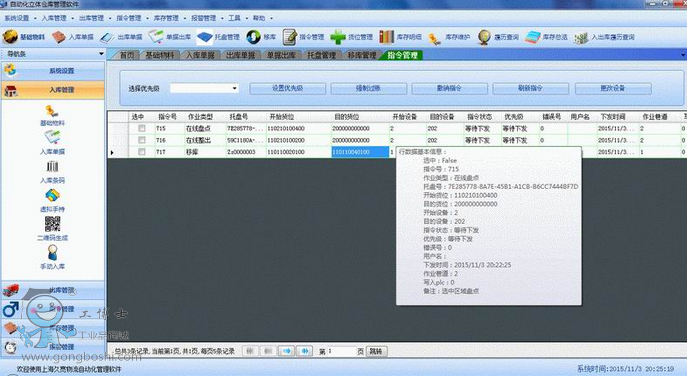Click the 设置优先级 button
The height and width of the screenshot is (376, 687).
coord(287,89)
